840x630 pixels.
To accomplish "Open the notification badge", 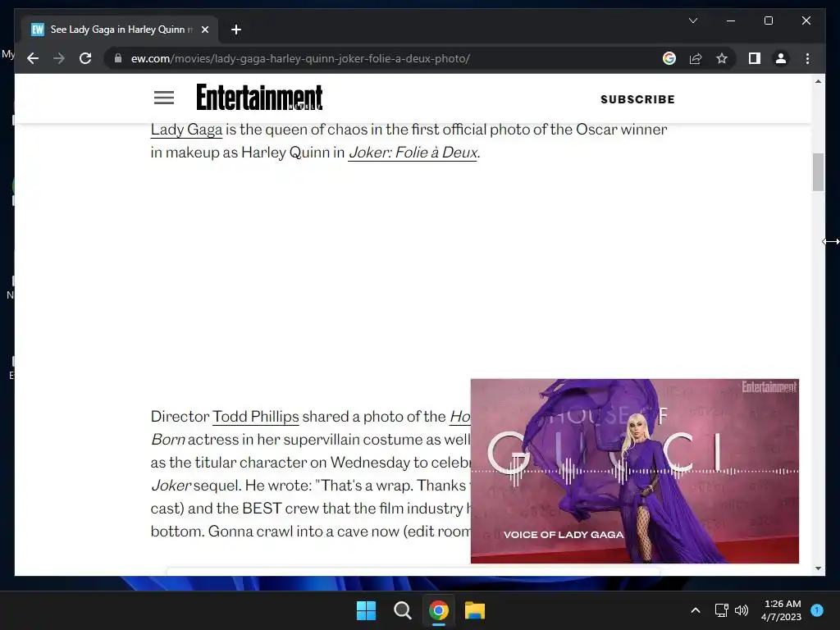I will tap(817, 610).
